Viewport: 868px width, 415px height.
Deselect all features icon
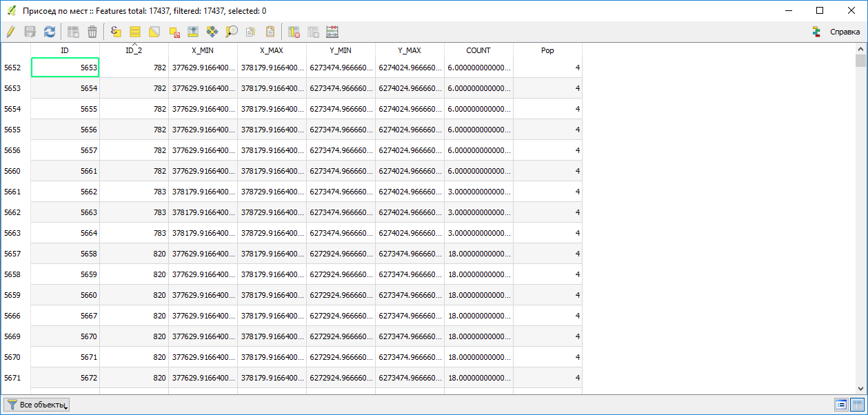click(174, 32)
